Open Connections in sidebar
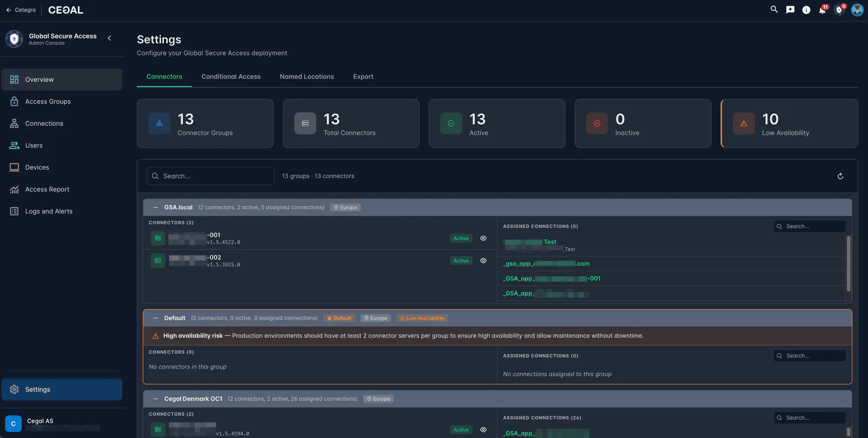The width and height of the screenshot is (868, 438). click(x=62, y=123)
